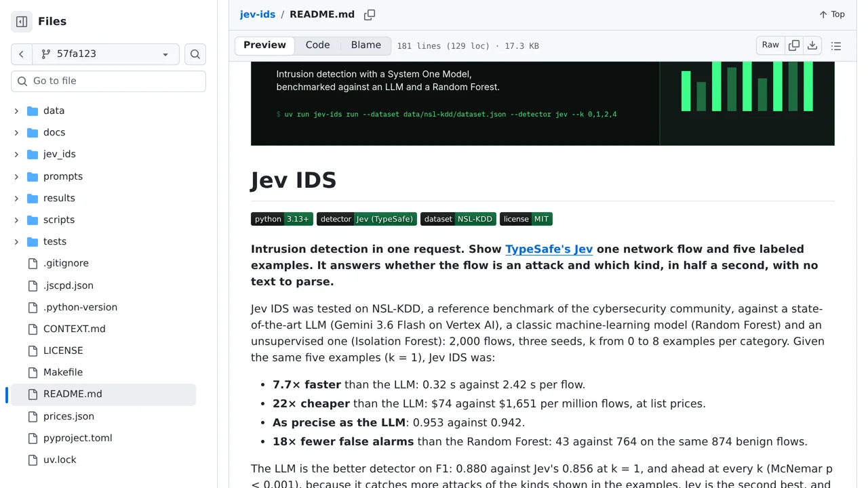The image size is (868, 488).
Task: Expand the tests folder chevron
Action: click(16, 242)
